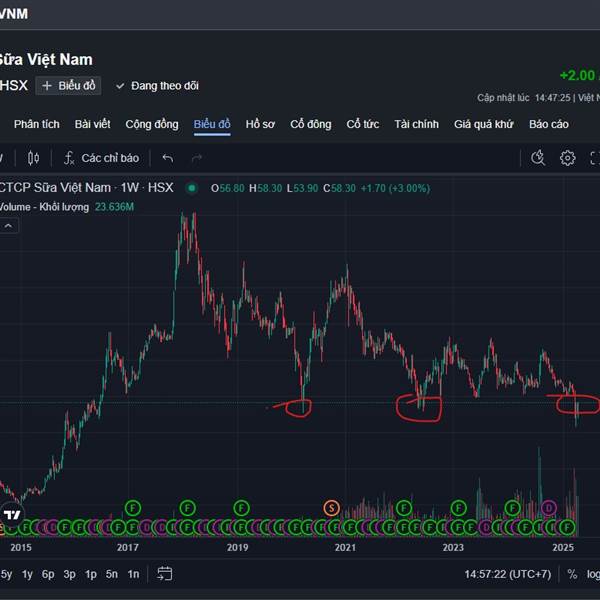Click the + Biểu đồ button

click(x=68, y=86)
